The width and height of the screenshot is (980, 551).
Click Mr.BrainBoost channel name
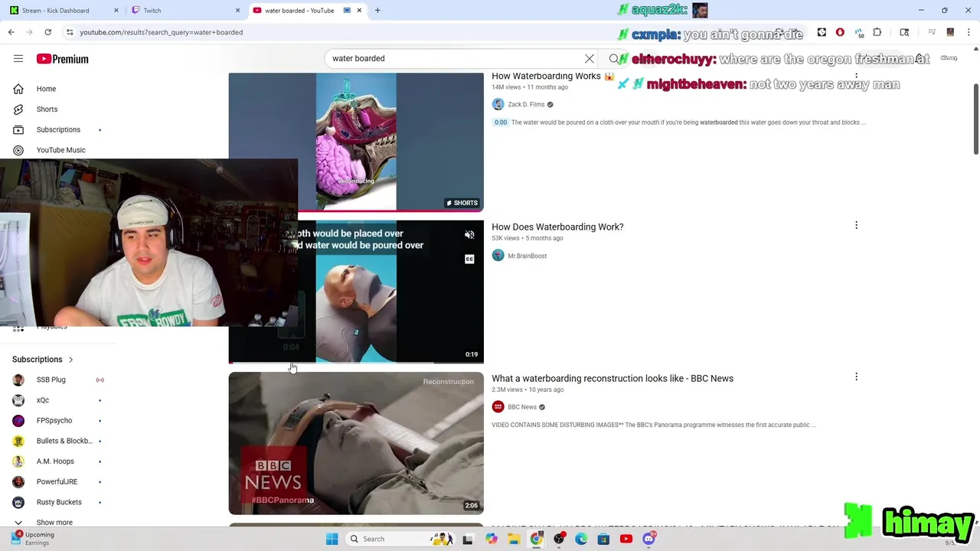click(x=527, y=256)
